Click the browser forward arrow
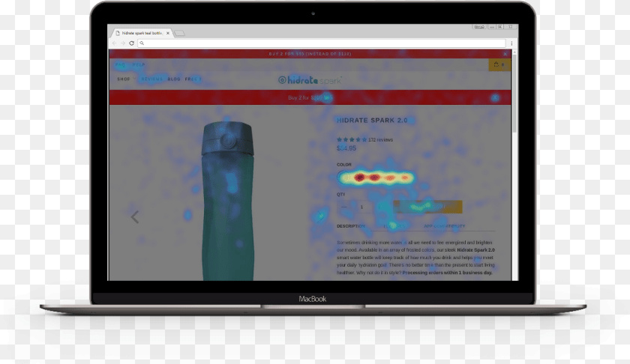 pos(123,43)
